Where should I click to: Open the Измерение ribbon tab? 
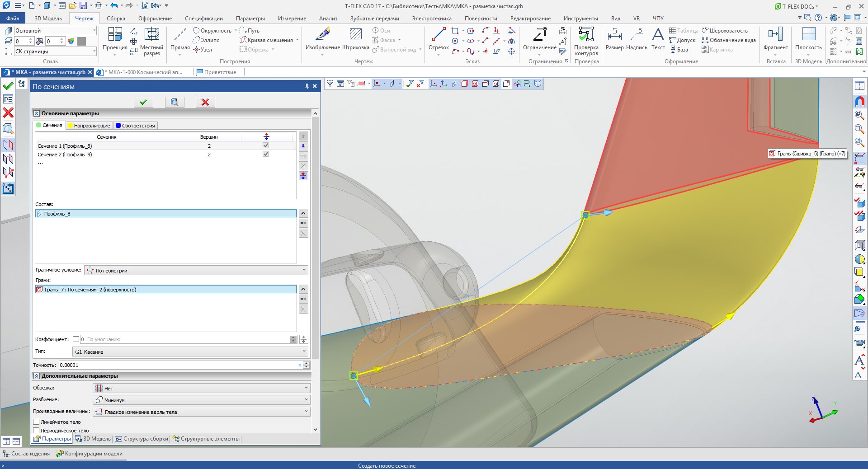tap(292, 19)
